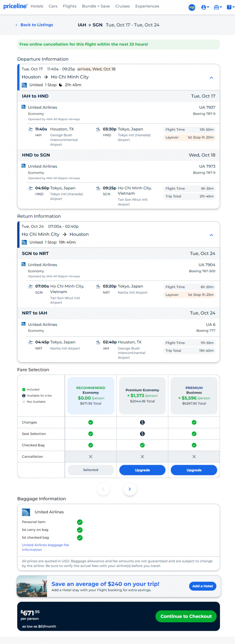
Task: Upgrade to Premium Business fare
Action: point(194,470)
